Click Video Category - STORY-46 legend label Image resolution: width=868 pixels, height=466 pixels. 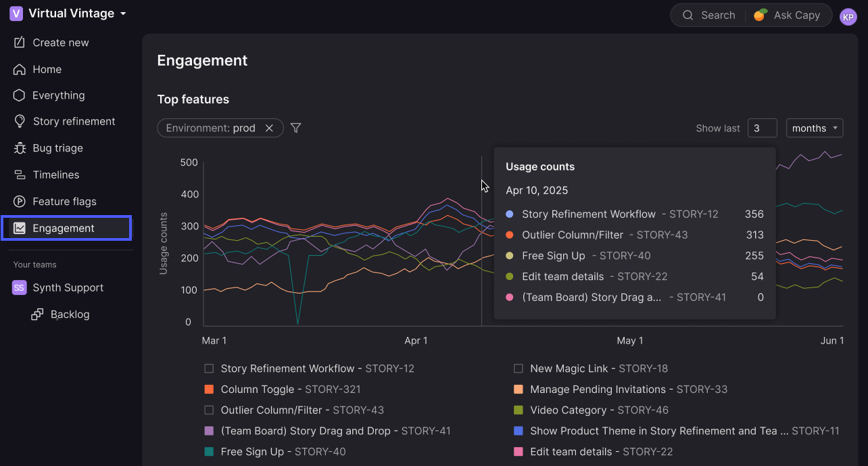tap(600, 410)
